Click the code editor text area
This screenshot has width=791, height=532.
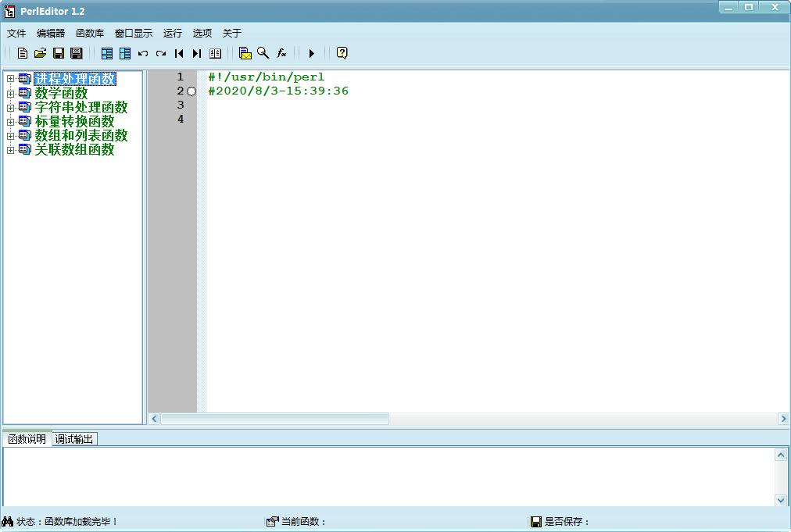(498, 241)
